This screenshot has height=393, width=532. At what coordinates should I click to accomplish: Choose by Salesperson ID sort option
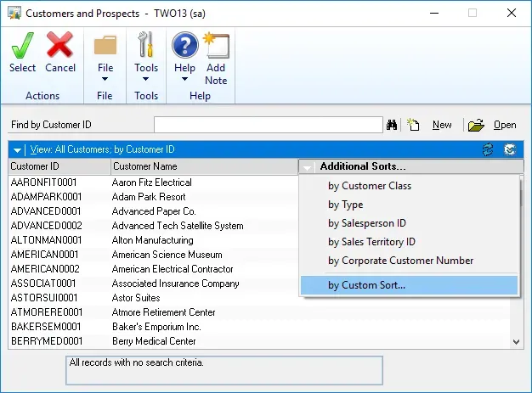pos(367,223)
